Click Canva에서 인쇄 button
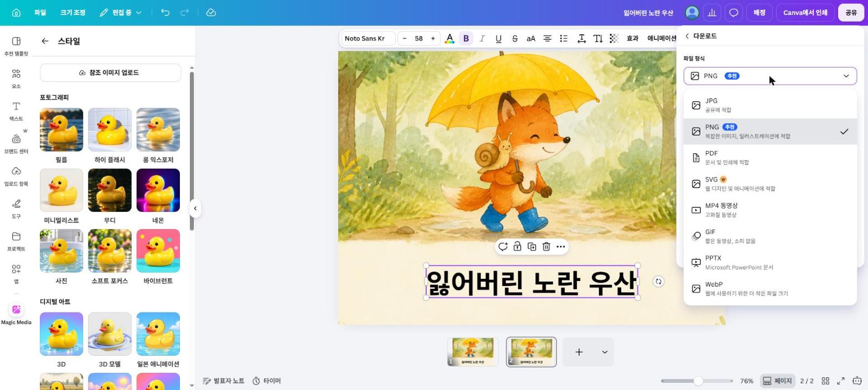 [x=805, y=12]
